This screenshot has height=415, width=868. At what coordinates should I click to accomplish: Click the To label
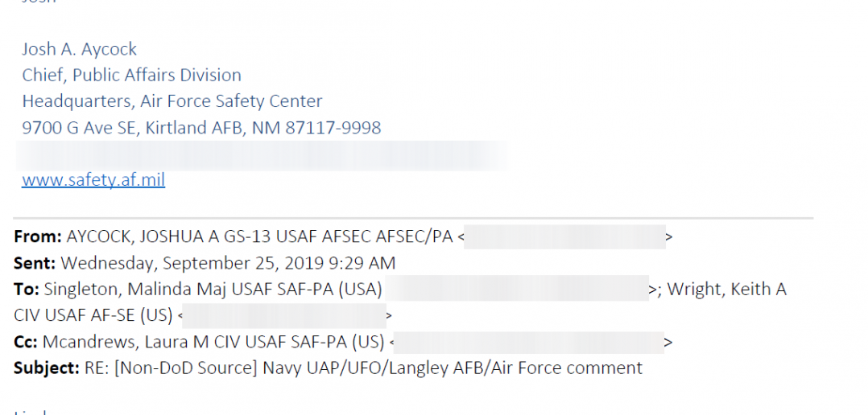pyautogui.click(x=27, y=289)
